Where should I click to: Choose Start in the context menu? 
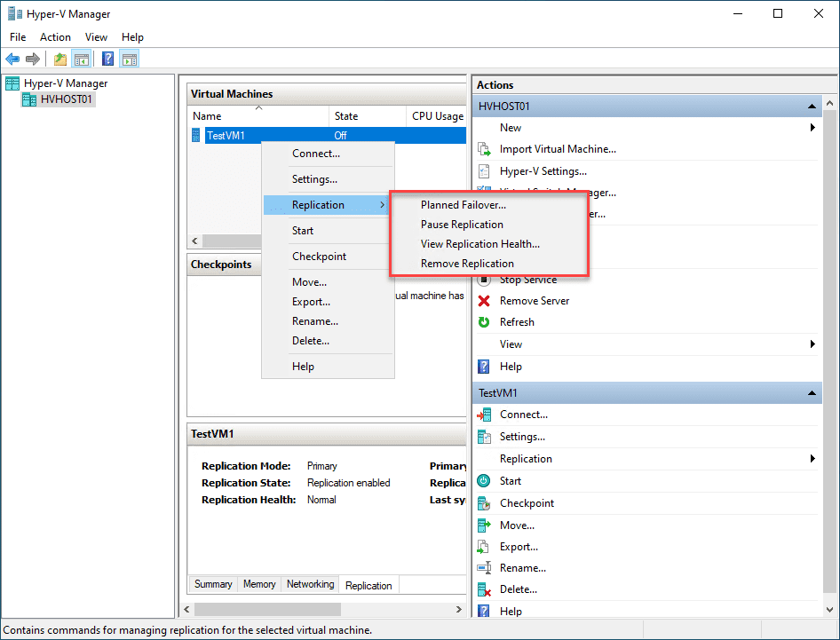coord(328,231)
